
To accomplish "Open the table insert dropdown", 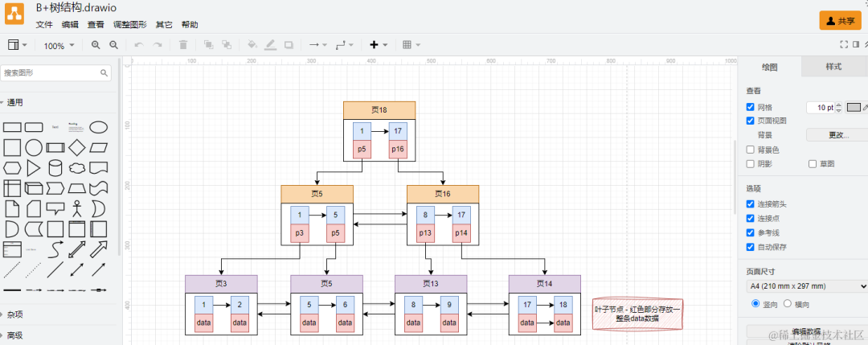I will [x=411, y=45].
